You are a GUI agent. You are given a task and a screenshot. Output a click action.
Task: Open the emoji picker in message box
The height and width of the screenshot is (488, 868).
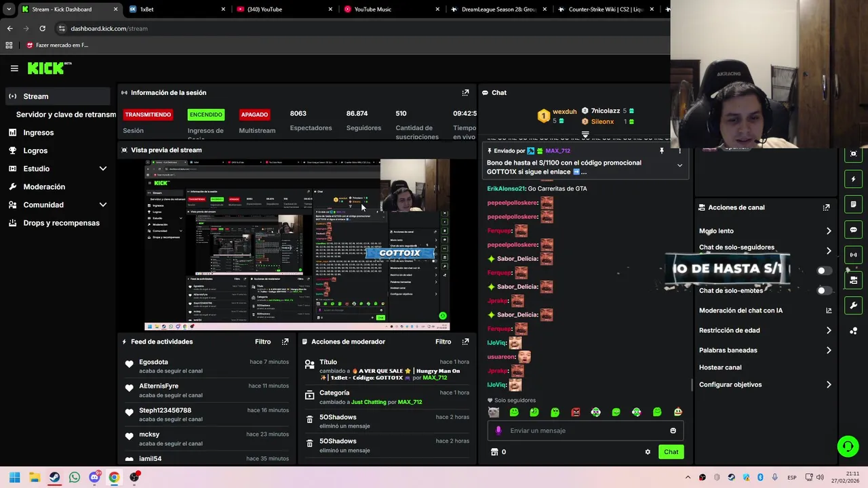point(673,430)
